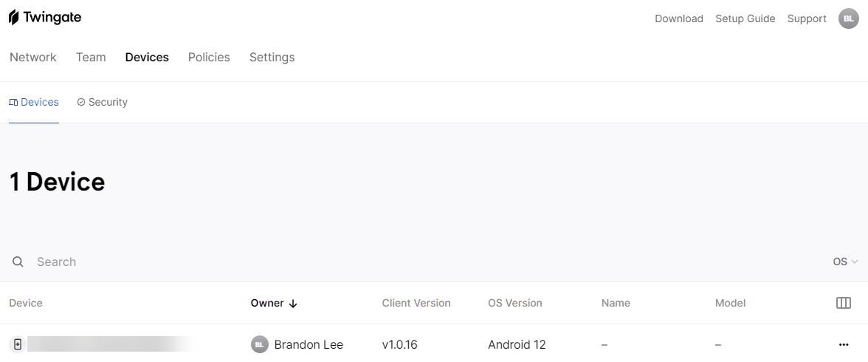This screenshot has width=868, height=362.
Task: Focus the device Search field
Action: pyautogui.click(x=221, y=262)
